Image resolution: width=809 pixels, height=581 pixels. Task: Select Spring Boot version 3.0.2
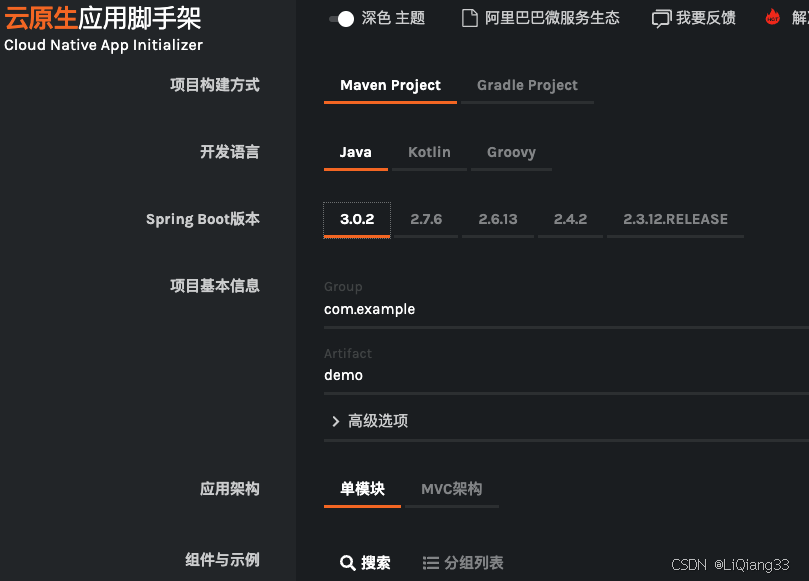[x=357, y=220]
